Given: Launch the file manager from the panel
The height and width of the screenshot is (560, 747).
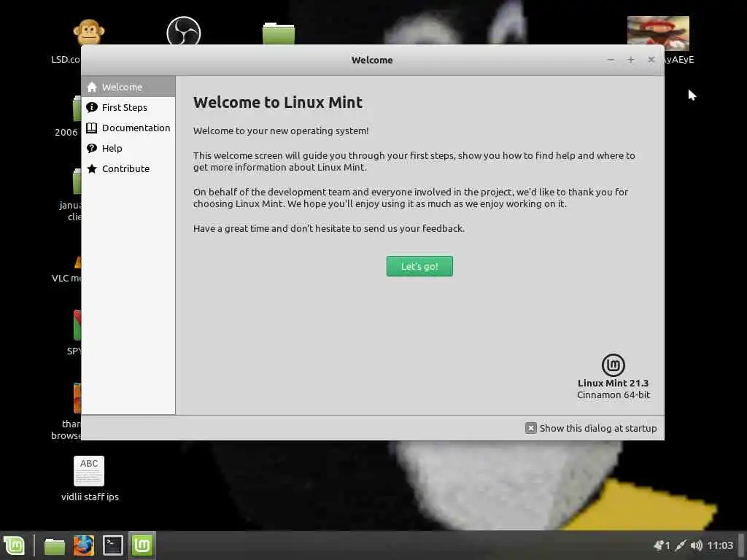Looking at the screenshot, I should 54,545.
